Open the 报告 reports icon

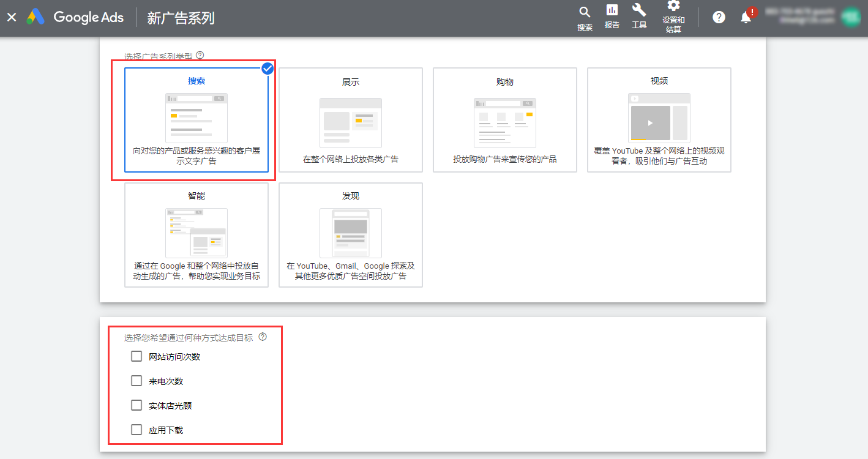coord(612,10)
